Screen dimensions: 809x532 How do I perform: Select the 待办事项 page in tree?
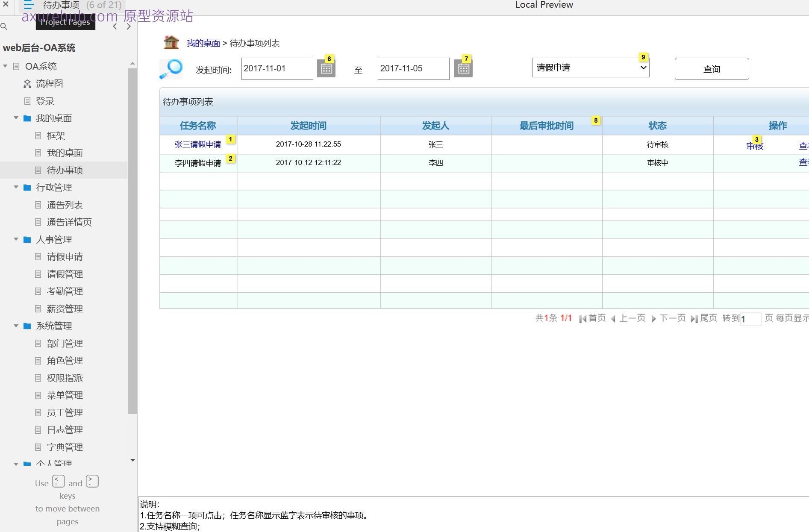click(x=65, y=170)
